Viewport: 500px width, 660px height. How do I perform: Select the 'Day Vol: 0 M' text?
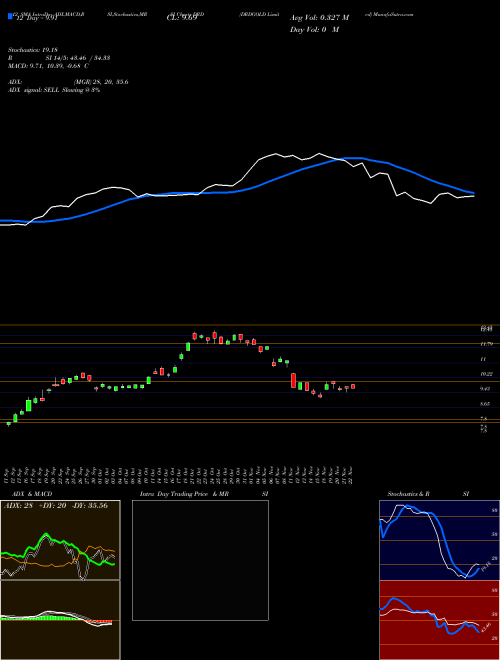314,30
